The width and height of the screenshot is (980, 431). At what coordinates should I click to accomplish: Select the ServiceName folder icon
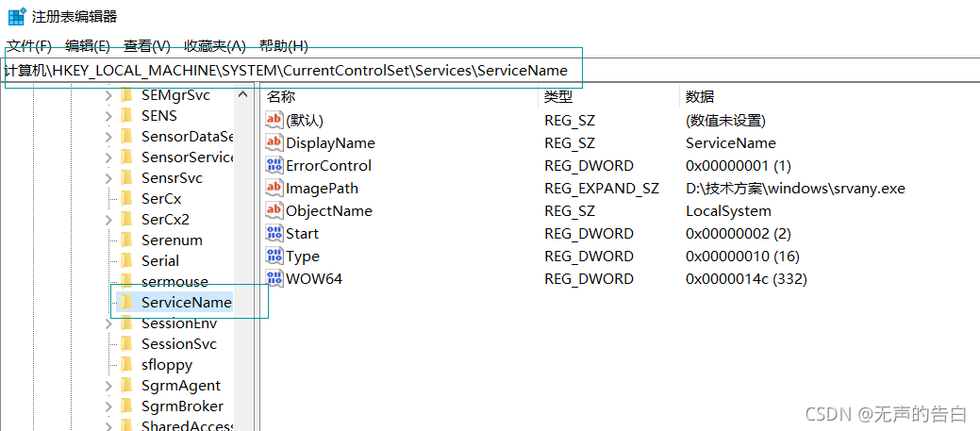click(127, 303)
